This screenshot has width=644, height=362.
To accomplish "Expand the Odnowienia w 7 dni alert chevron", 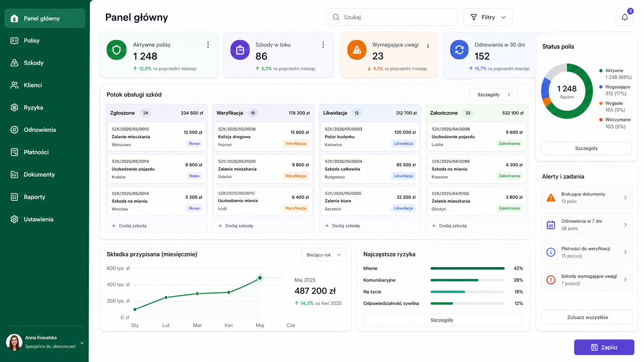I will 625,225.
